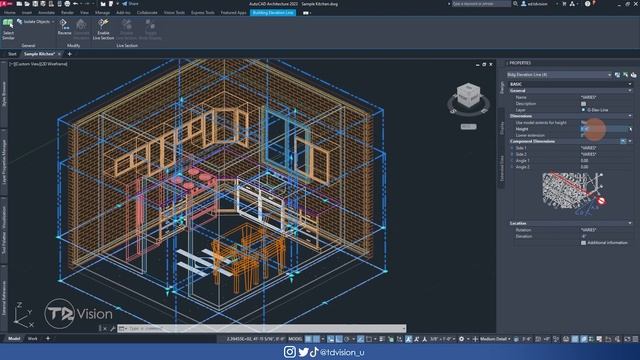Screen dimensions: 640x360
Task: Click the Description edit icon
Action: pyautogui.click(x=583, y=104)
